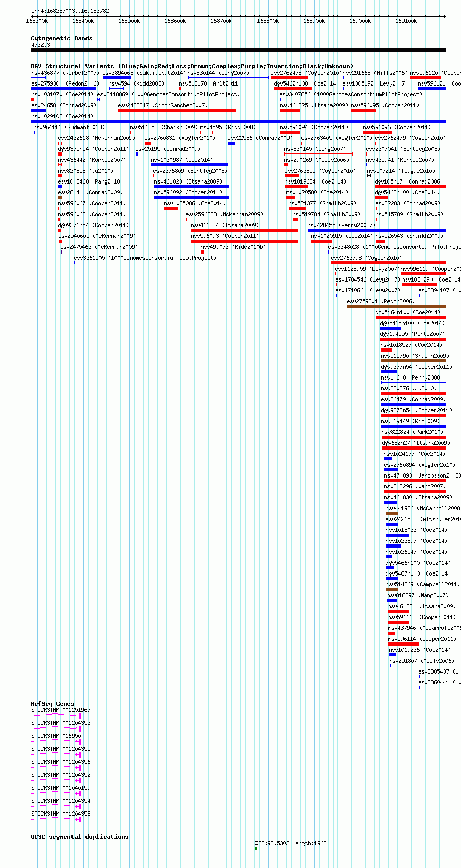
Task: Click the 4q32.3 cytogenetic band label
Action: 40,45
